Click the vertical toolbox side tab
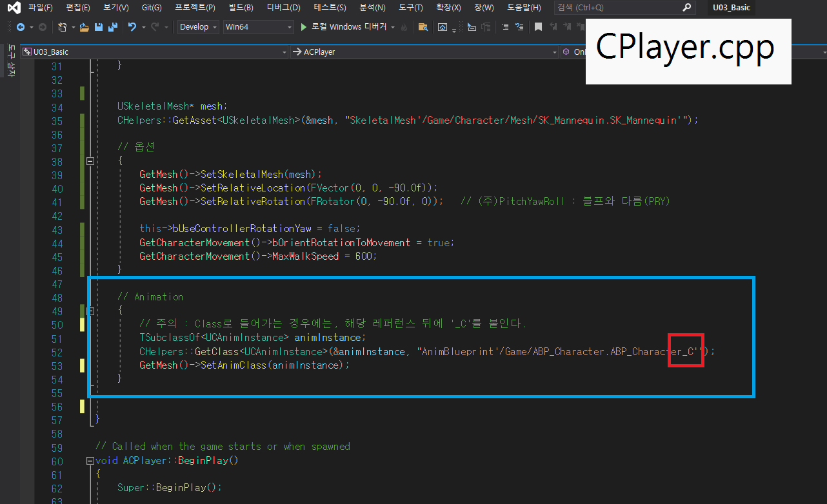827x504 pixels. click(x=11, y=61)
